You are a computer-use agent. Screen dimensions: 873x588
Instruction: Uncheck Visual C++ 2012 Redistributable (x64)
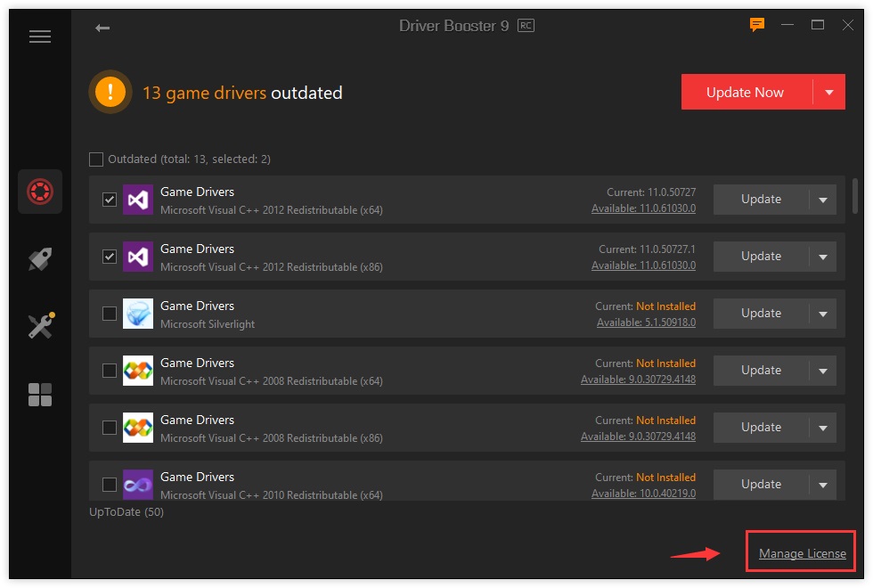click(109, 200)
